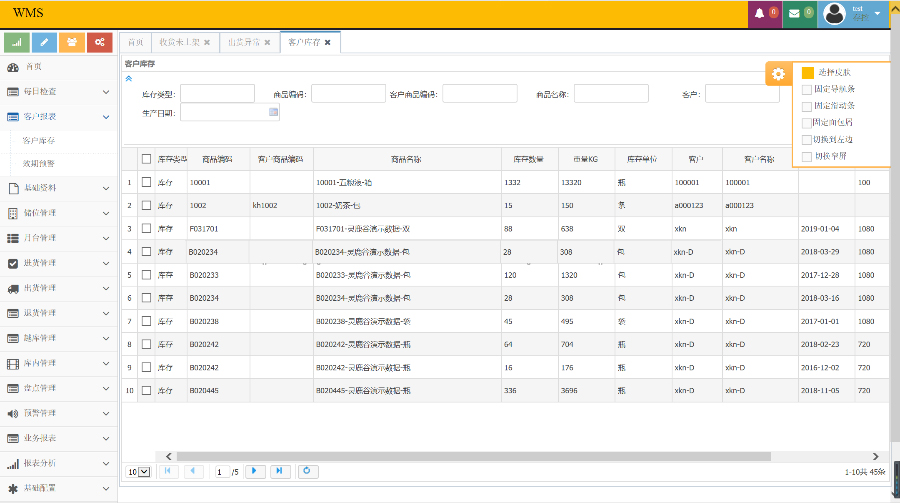The width and height of the screenshot is (900, 503).
Task: Go to the next page of results
Action: [254, 471]
